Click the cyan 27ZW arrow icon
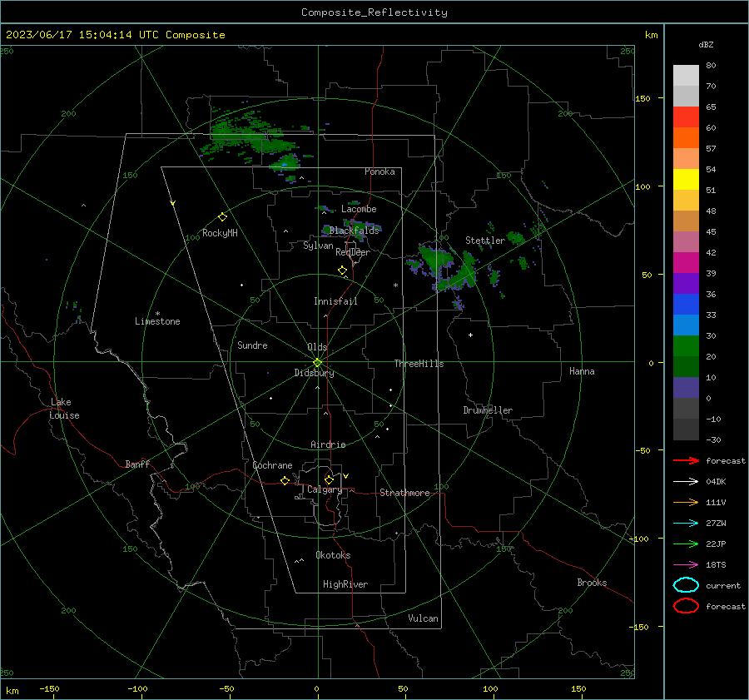 (x=686, y=524)
